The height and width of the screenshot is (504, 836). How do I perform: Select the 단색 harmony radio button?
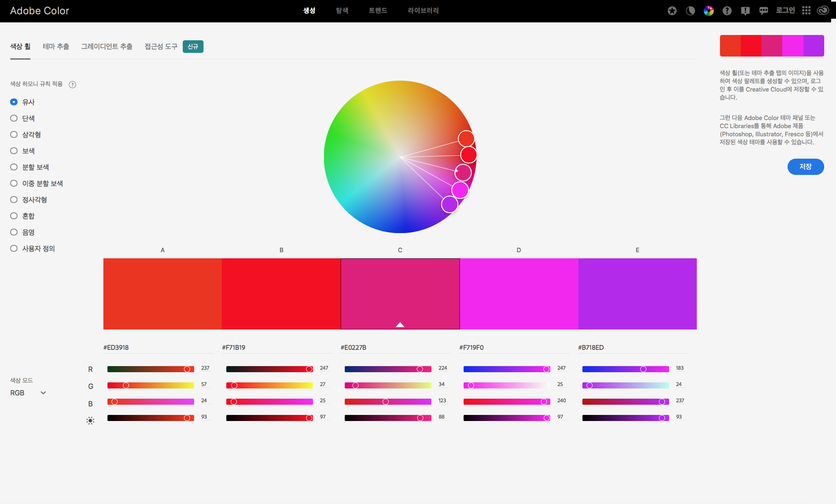(x=14, y=118)
